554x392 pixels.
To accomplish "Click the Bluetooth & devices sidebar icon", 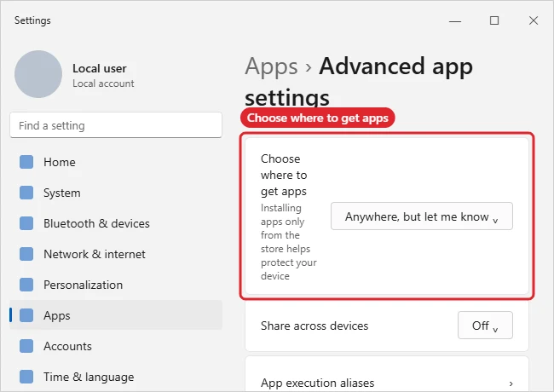I will (26, 223).
